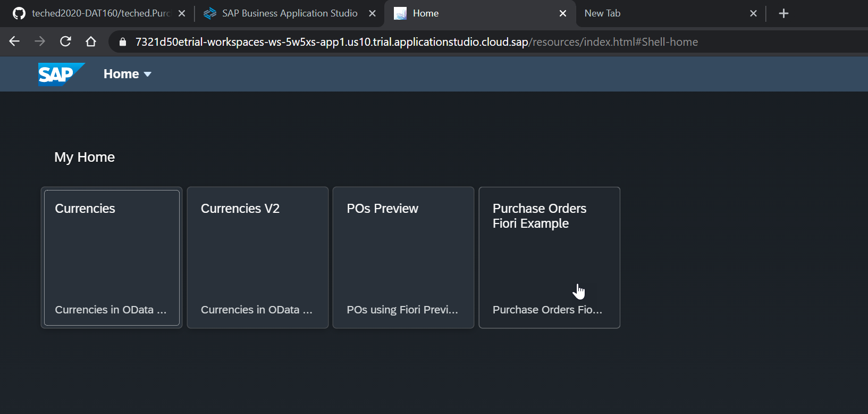Close the New Tab tab
This screenshot has width=868, height=414.
[753, 13]
